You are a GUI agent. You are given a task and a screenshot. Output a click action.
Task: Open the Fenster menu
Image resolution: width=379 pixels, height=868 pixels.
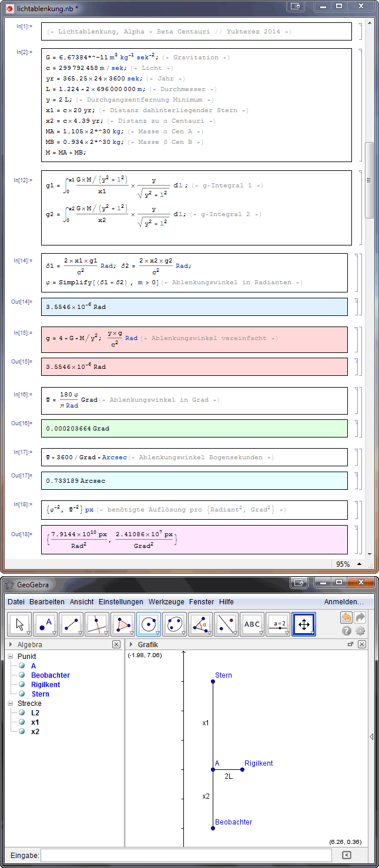(202, 602)
